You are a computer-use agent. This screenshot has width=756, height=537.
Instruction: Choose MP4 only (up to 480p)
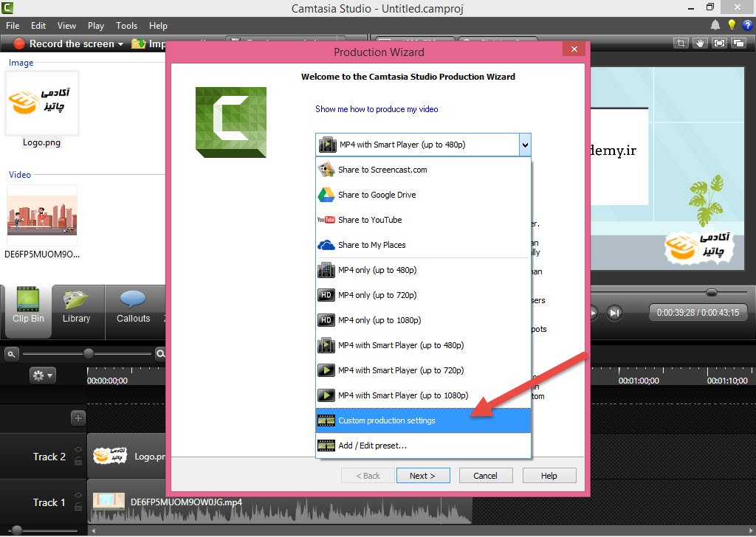click(x=423, y=270)
